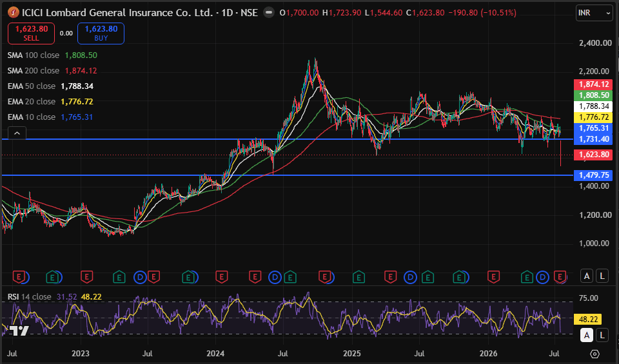This screenshot has width=619, height=364.
Task: Open symbol search via ICICI Lombard General Insurance title
Action: 117,13
